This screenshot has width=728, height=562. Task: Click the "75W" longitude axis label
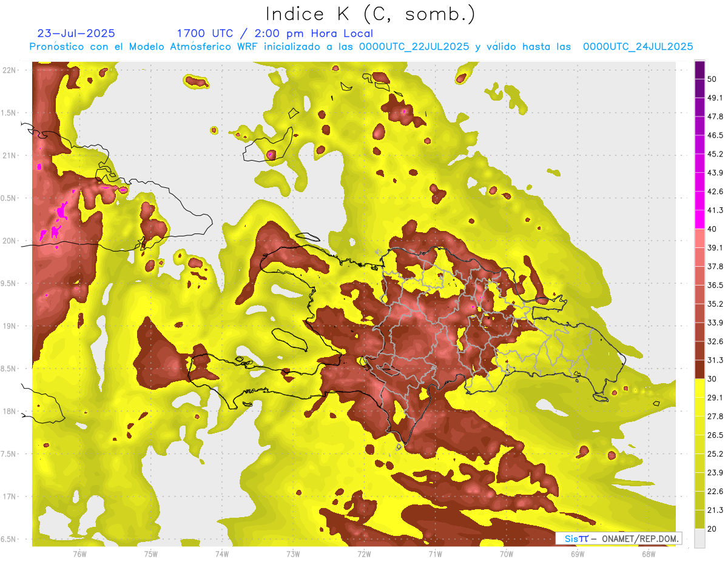click(x=151, y=554)
